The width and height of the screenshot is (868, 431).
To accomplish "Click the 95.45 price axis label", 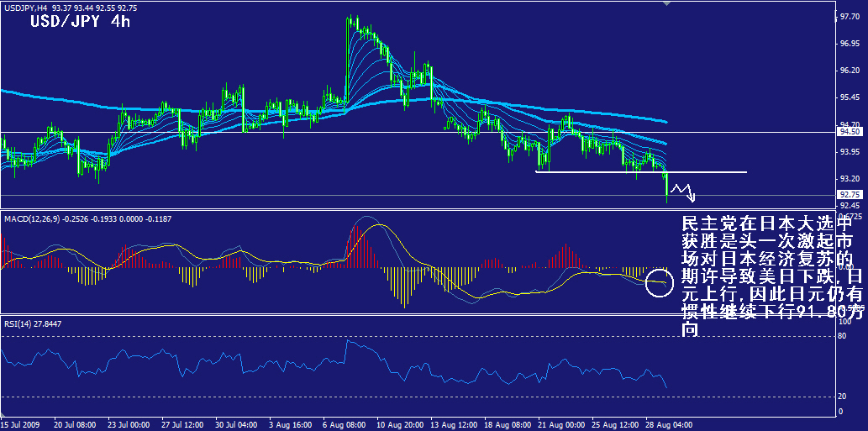I will [x=848, y=98].
